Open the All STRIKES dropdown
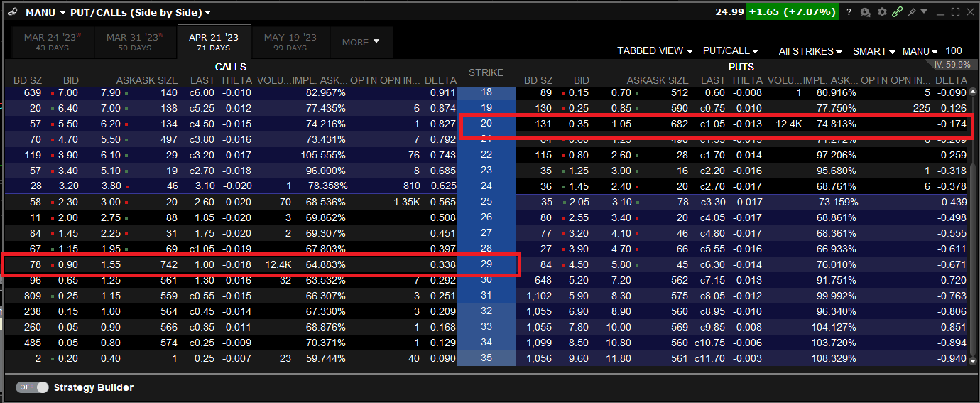Viewport: 980px width, 403px height. point(810,51)
